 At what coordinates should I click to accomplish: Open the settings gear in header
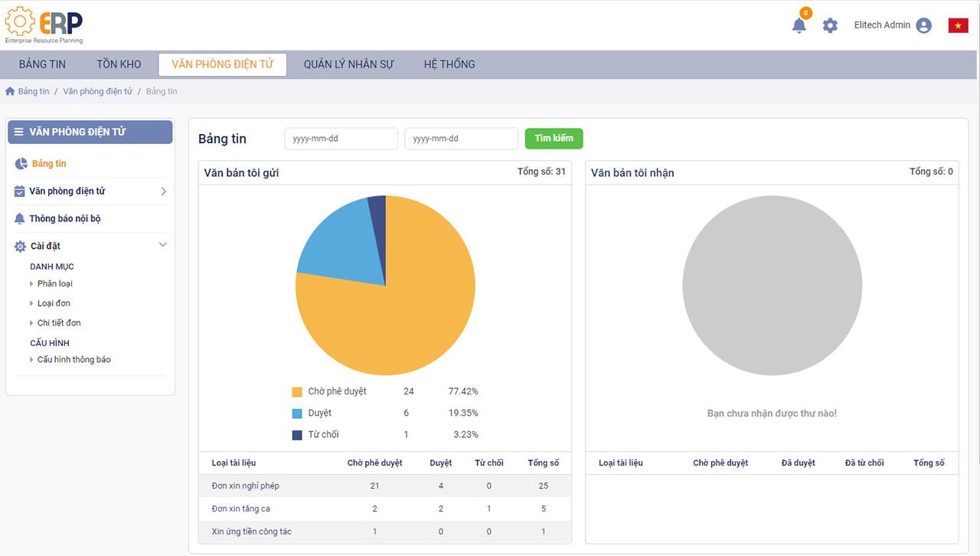(x=830, y=25)
